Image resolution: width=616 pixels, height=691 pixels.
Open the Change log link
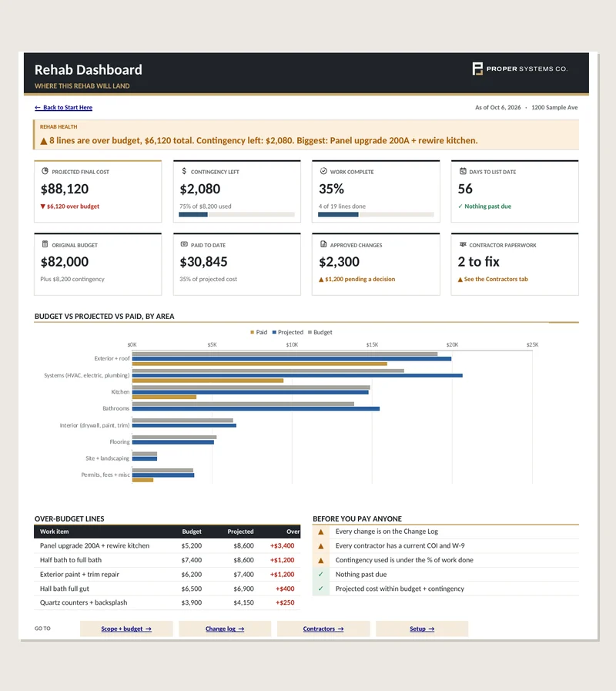(x=225, y=629)
